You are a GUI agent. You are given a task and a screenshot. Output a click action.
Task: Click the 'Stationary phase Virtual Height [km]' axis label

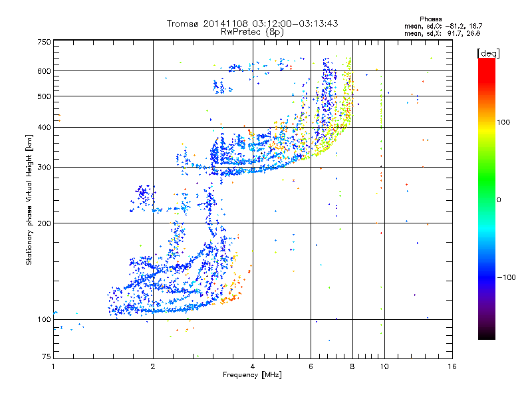[29, 200]
